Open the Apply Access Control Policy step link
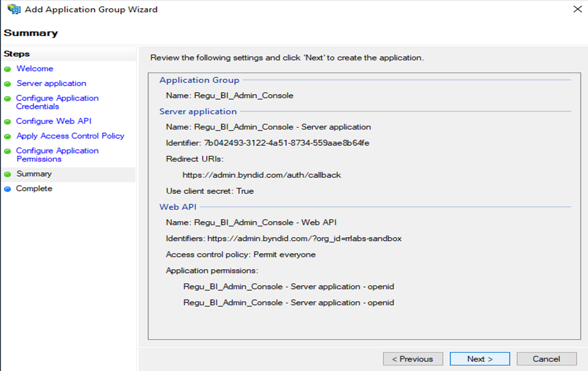588x371 pixels. point(70,136)
